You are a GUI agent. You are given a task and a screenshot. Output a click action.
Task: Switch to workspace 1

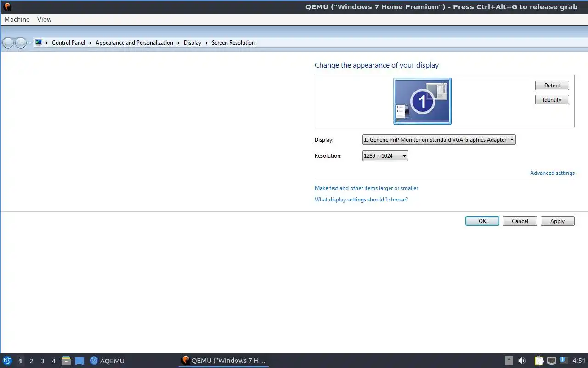coord(20,361)
